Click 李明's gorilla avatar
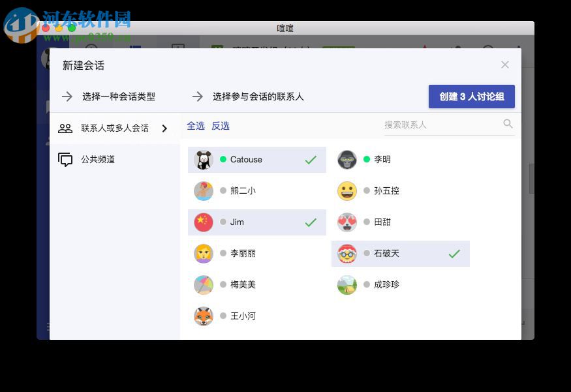 point(347,159)
